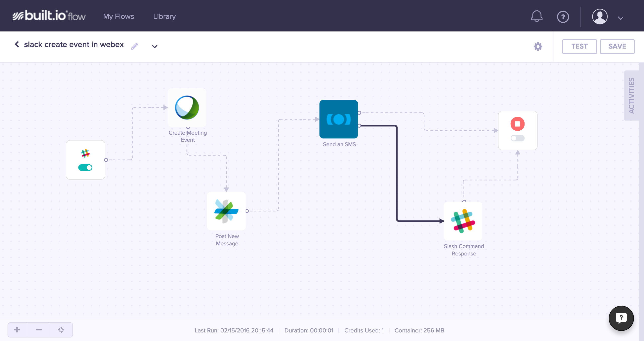Enable the stop node toggle switch
The width and height of the screenshot is (644, 341).
point(517,138)
